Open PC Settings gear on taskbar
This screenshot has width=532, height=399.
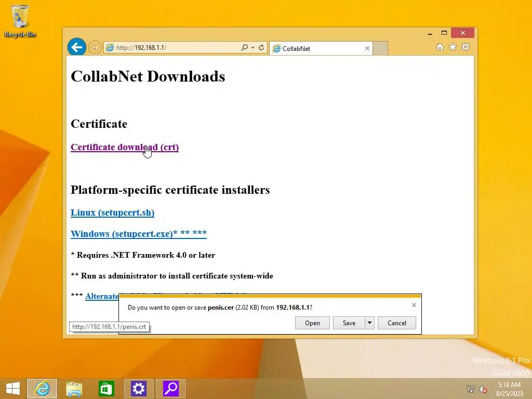[x=138, y=389]
